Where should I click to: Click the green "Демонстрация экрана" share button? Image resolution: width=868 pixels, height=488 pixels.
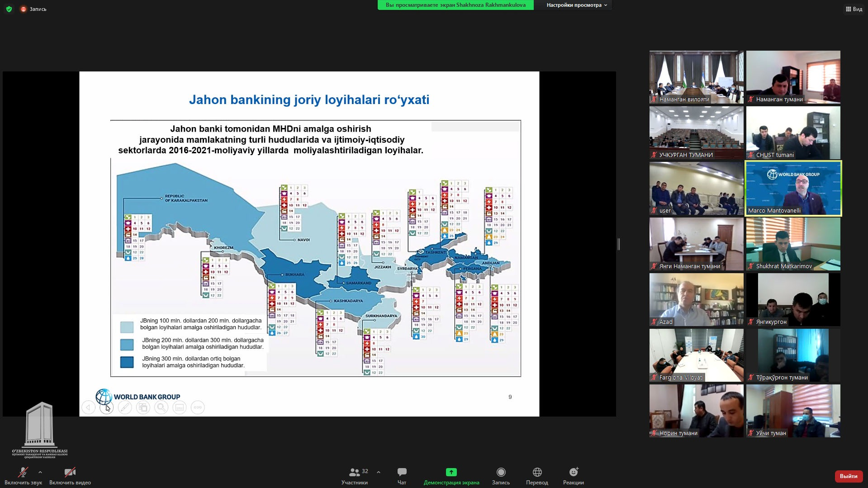451,476
